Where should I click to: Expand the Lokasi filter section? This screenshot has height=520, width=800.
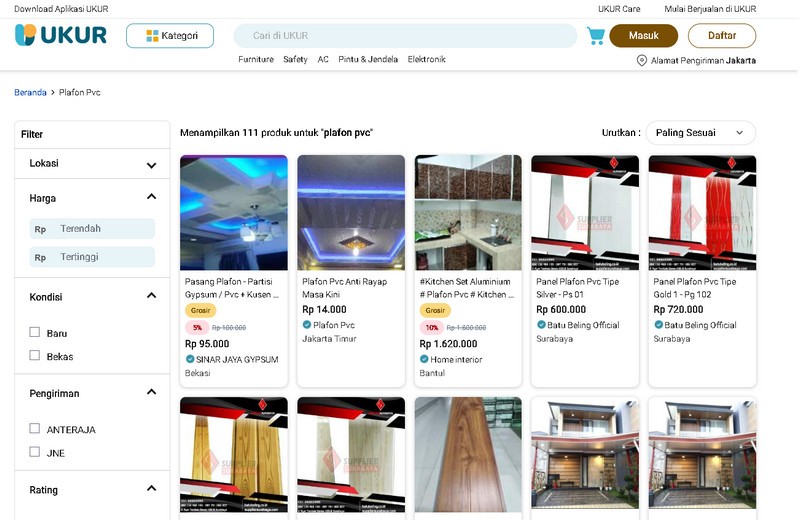[152, 165]
